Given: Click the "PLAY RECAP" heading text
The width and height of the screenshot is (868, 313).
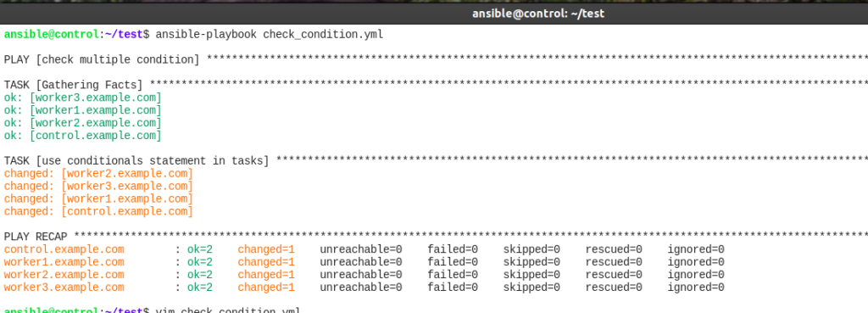Looking at the screenshot, I should click(36, 238).
